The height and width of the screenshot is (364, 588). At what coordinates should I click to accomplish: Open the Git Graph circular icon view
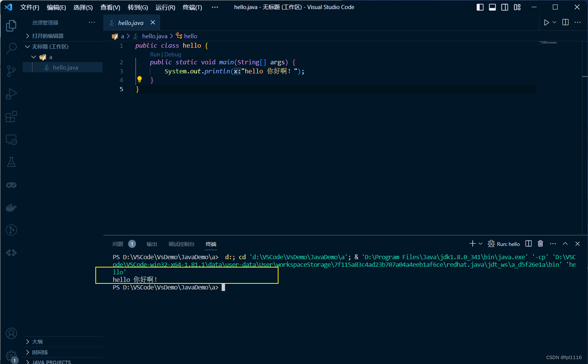(11, 230)
